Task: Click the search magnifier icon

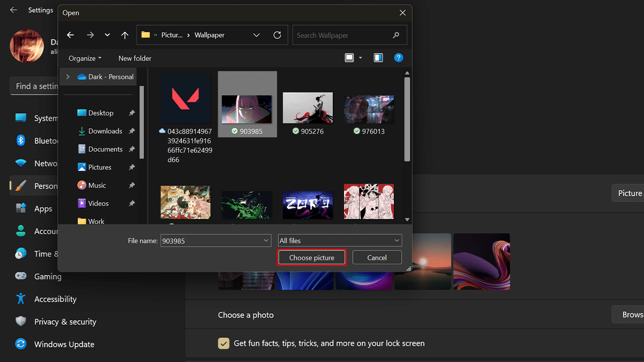Action: click(x=396, y=35)
